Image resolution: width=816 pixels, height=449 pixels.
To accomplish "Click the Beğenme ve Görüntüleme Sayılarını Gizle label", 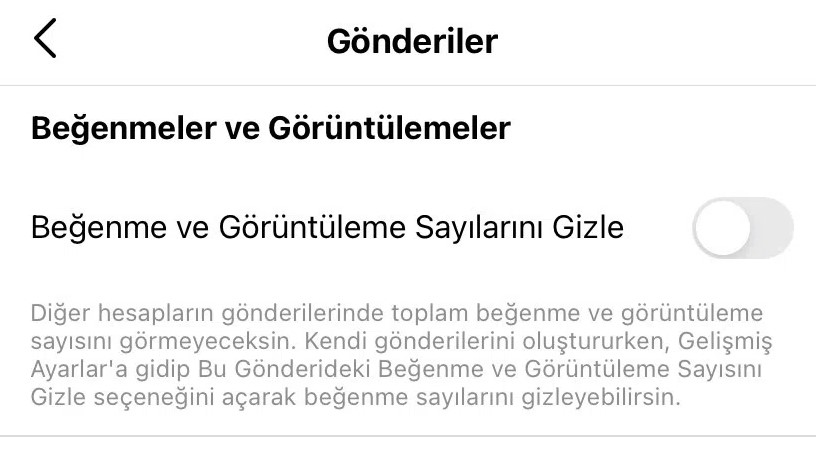I will click(x=327, y=227).
